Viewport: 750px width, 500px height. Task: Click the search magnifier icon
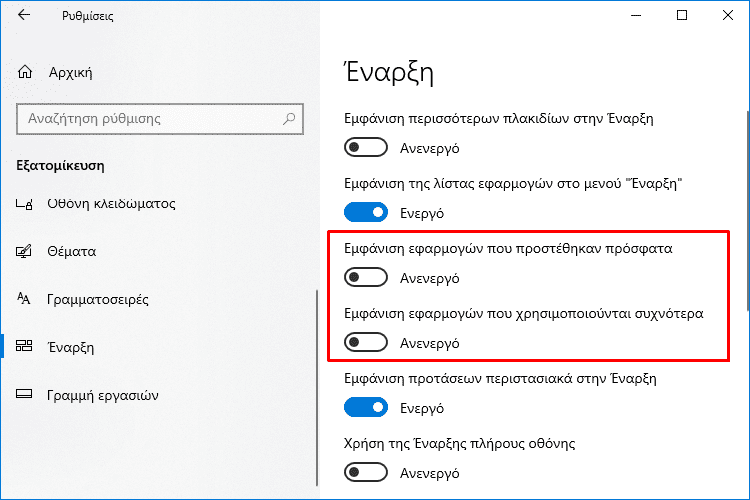click(x=289, y=119)
